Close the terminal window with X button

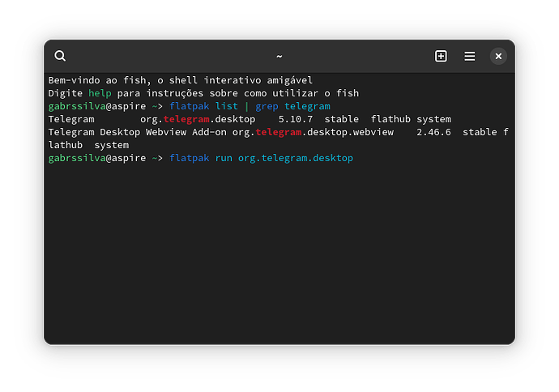pyautogui.click(x=498, y=56)
